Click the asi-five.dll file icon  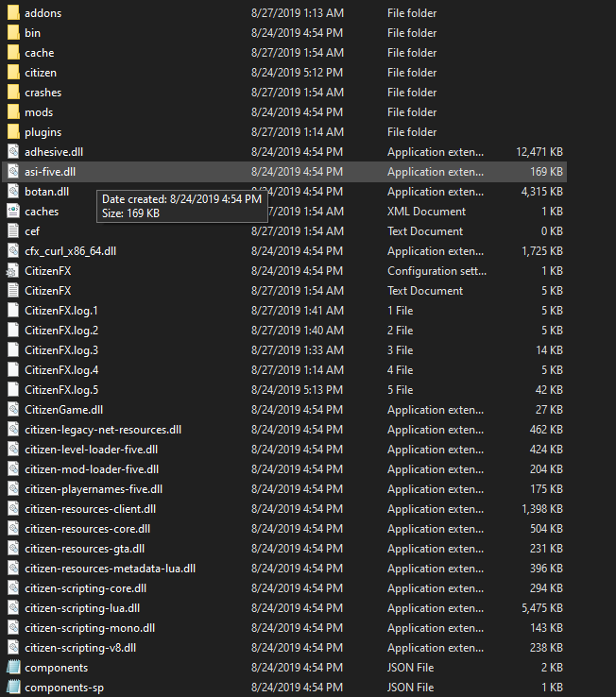point(13,172)
